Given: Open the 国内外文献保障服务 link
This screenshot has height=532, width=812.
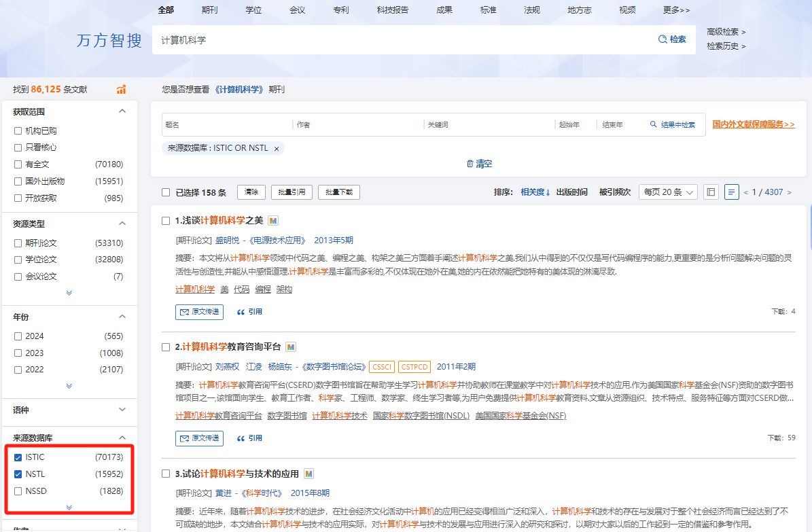Looking at the screenshot, I should click(x=754, y=124).
